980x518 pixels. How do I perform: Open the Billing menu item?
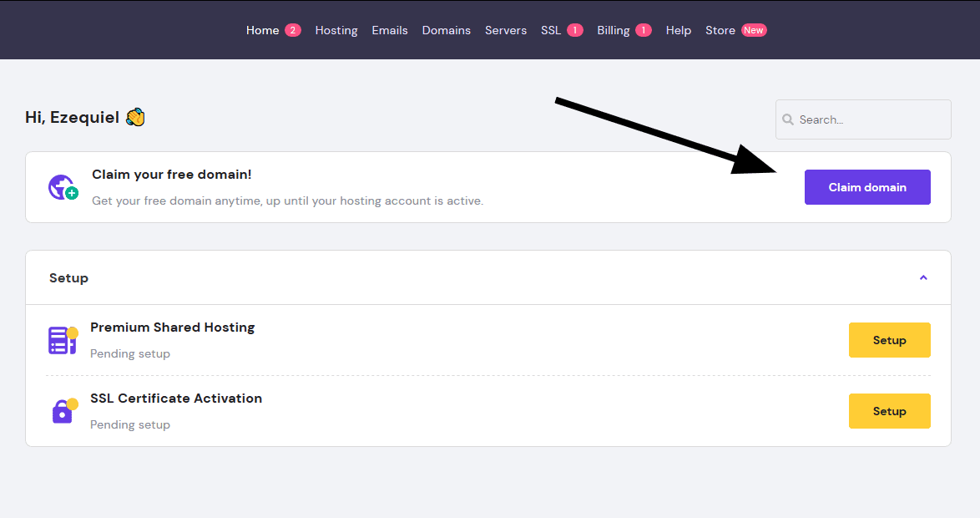point(613,30)
